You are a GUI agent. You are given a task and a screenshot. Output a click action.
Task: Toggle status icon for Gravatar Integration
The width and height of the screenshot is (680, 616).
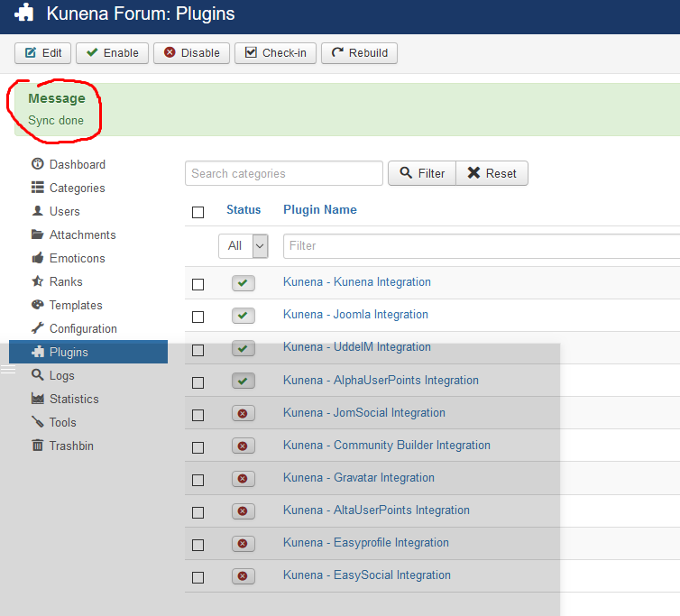(x=243, y=478)
